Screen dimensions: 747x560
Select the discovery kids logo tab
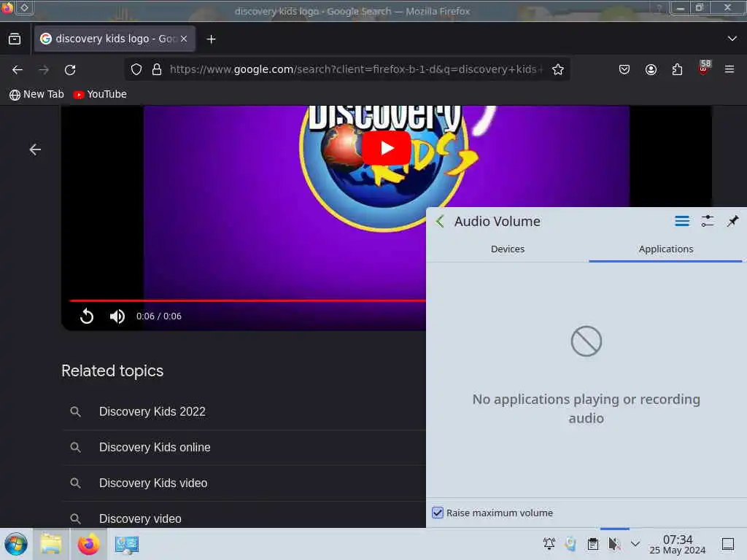[x=115, y=39]
